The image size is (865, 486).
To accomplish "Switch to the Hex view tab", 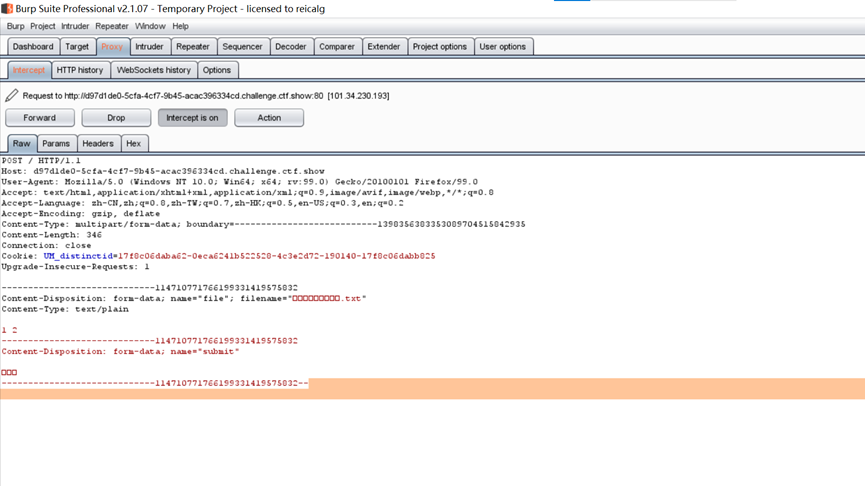I will (134, 143).
